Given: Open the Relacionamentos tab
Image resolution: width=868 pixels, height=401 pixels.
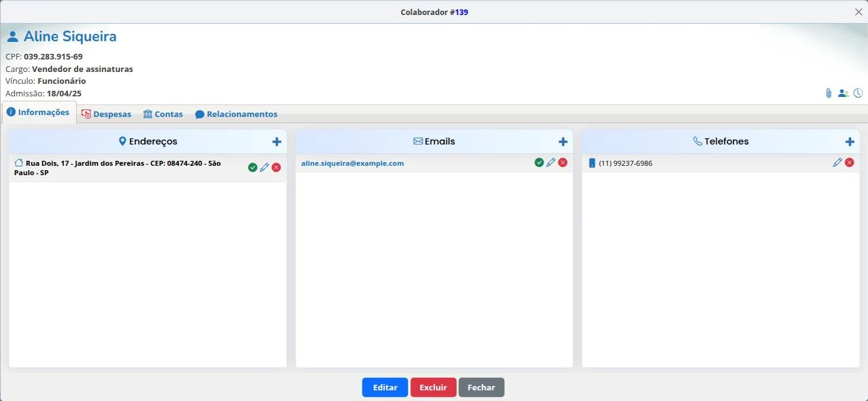Looking at the screenshot, I should click(x=236, y=114).
